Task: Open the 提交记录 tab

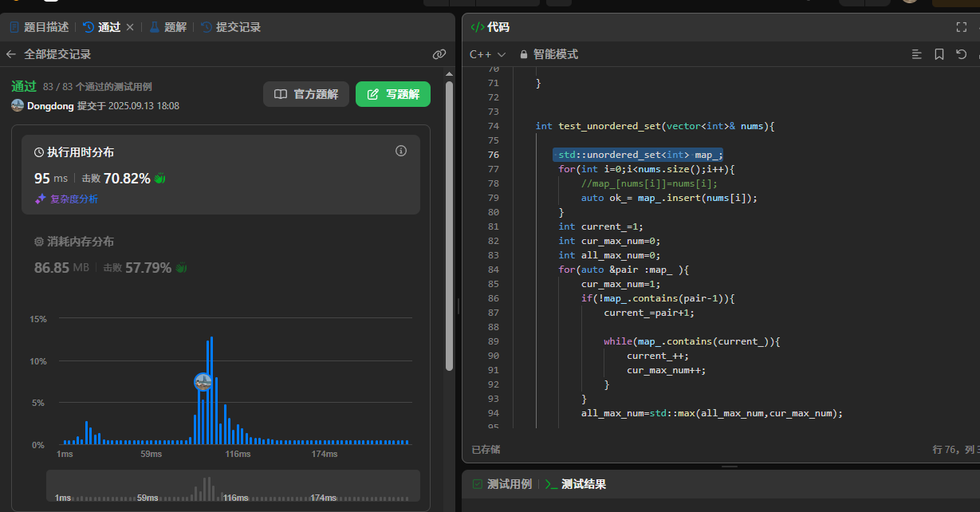Action: coord(230,27)
